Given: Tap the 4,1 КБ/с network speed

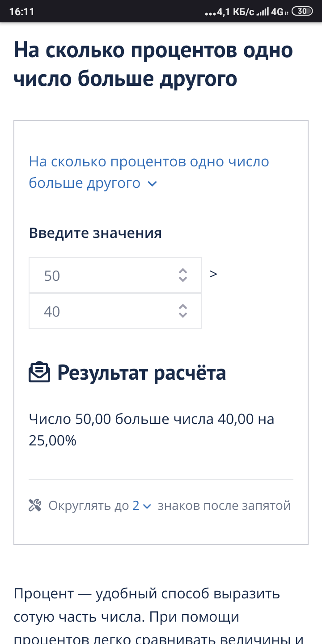Looking at the screenshot, I should 235,12.
